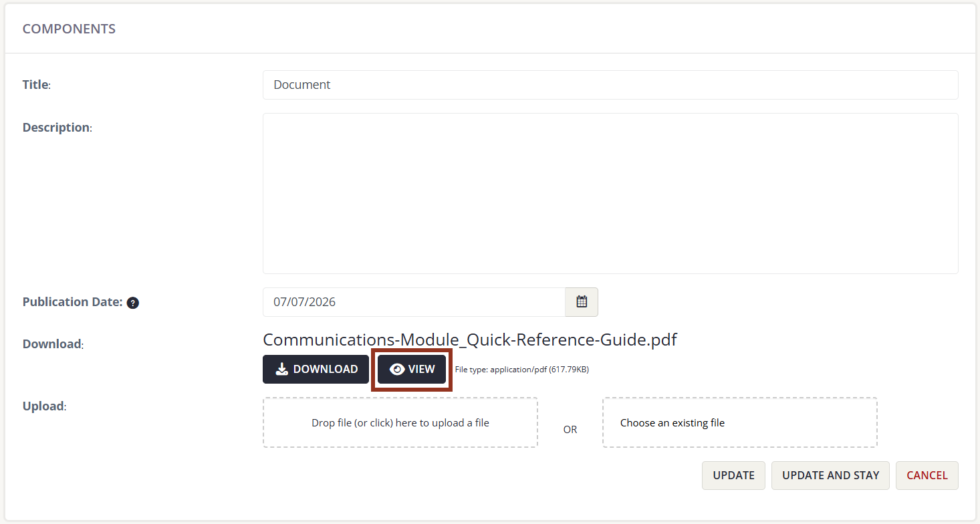Click the VIEW button text
The height and width of the screenshot is (524, 980).
coord(422,369)
